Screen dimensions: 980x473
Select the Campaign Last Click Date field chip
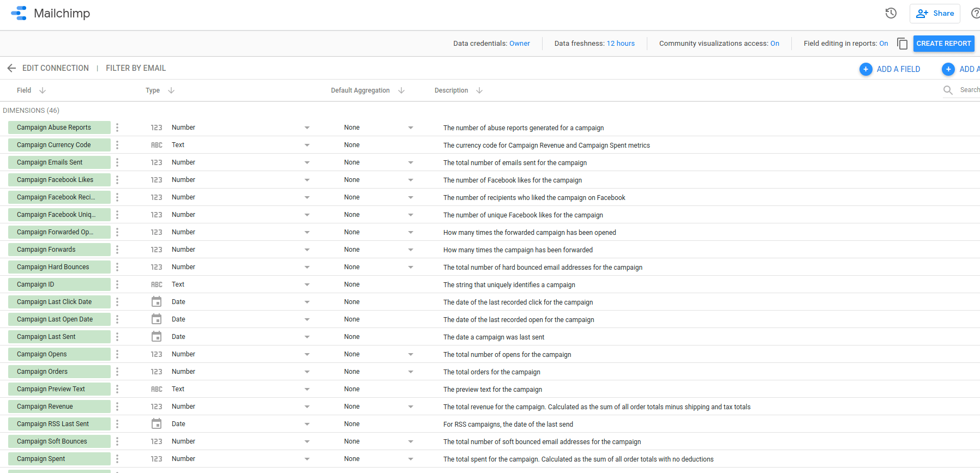click(x=59, y=302)
